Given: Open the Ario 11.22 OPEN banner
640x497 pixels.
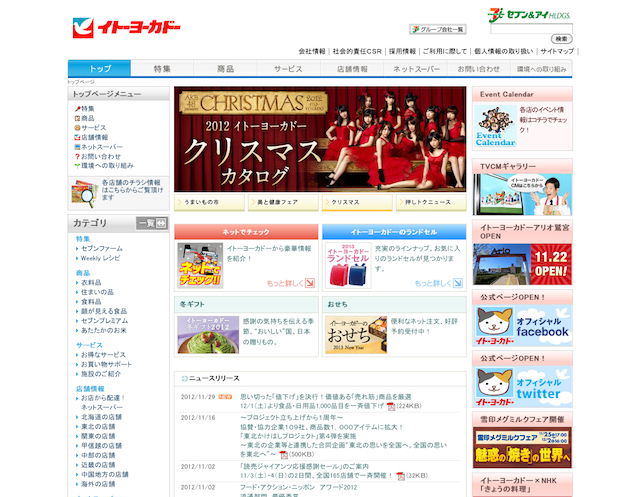Looking at the screenshot, I should (x=522, y=264).
